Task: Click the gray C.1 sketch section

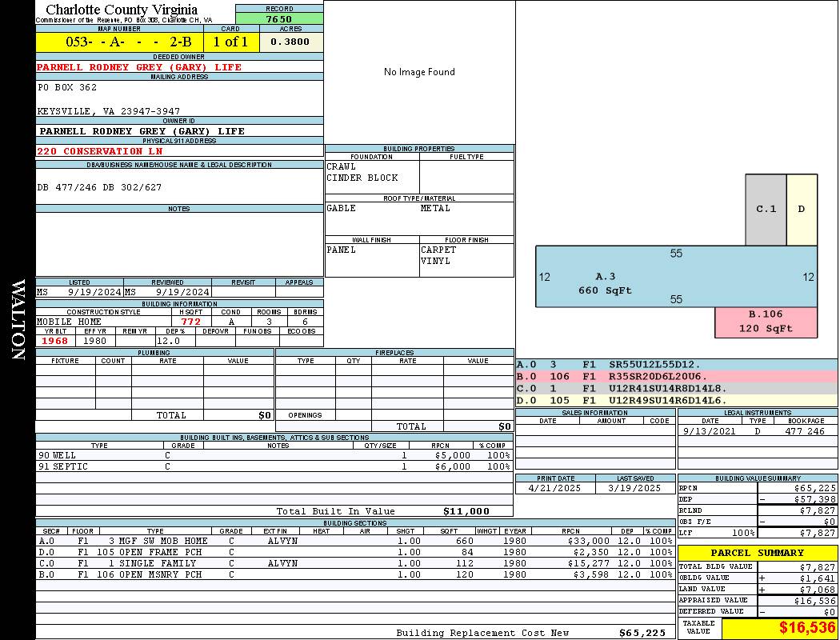Action: click(766, 210)
